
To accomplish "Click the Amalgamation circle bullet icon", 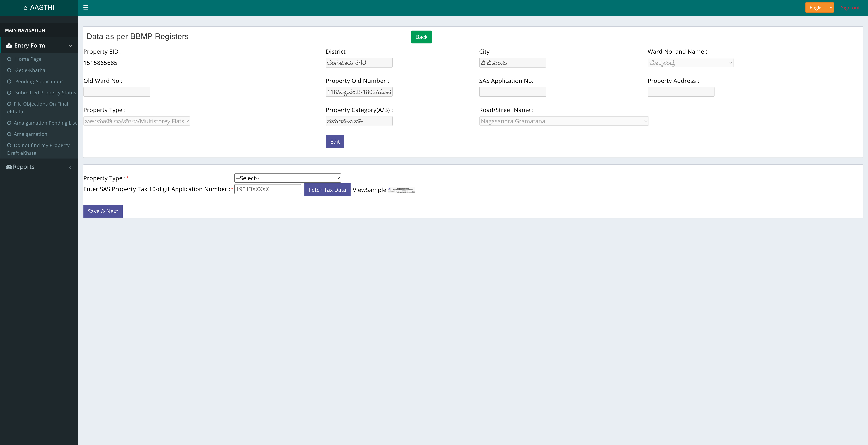I will pos(9,134).
